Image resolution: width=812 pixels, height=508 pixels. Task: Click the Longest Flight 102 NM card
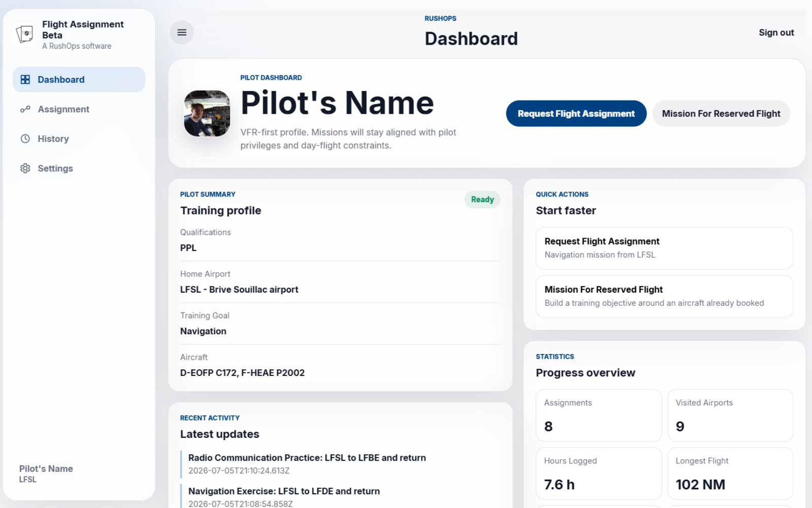(730, 473)
